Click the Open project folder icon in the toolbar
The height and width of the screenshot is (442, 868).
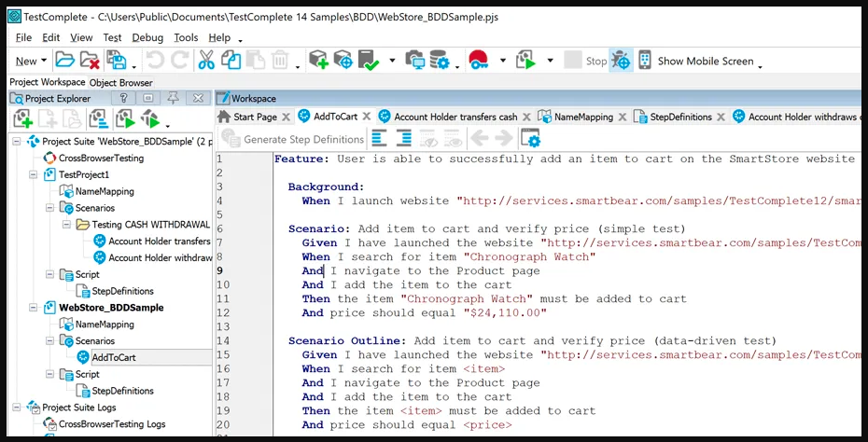(64, 61)
